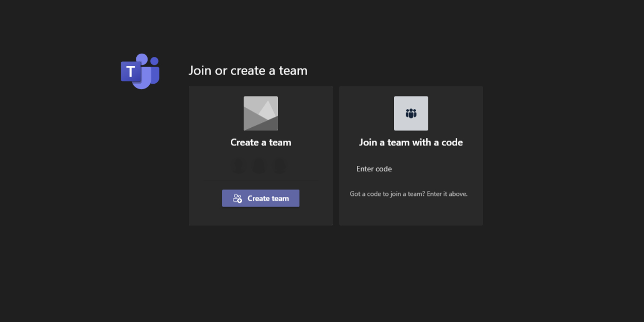Click the Create a team card title
This screenshot has height=322, width=644.
[261, 142]
